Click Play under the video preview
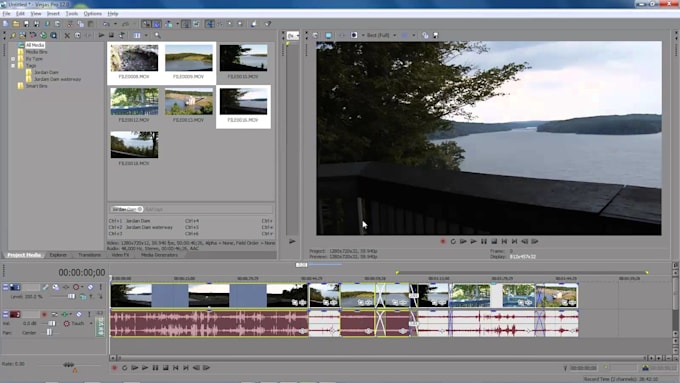This screenshot has width=680, height=383. pos(473,242)
